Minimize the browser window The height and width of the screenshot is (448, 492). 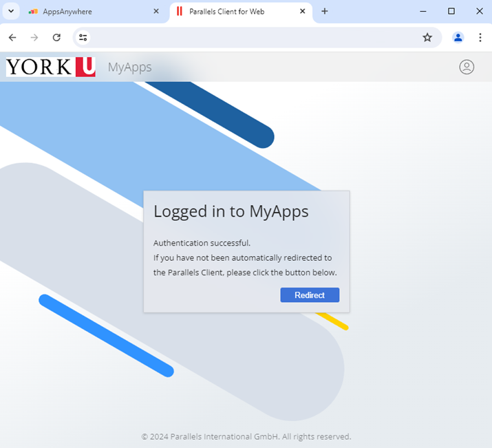point(423,11)
